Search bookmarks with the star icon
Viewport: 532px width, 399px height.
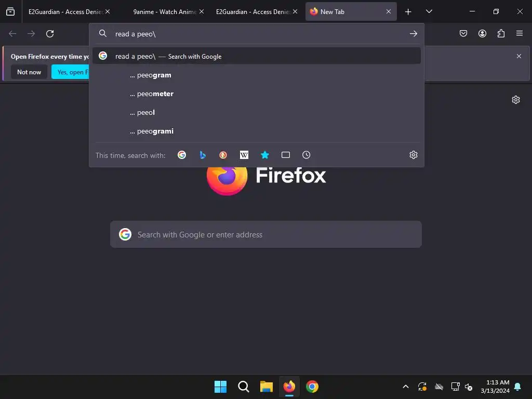(265, 155)
